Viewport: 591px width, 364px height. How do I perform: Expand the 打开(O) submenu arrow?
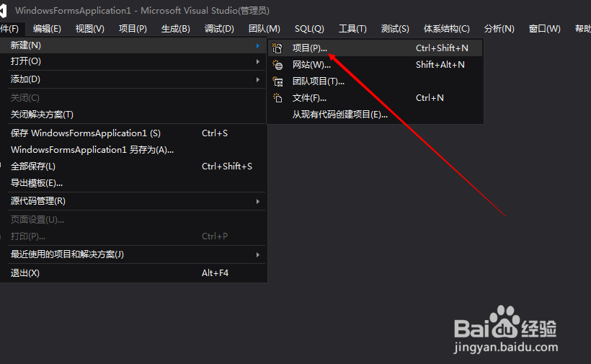[x=258, y=61]
